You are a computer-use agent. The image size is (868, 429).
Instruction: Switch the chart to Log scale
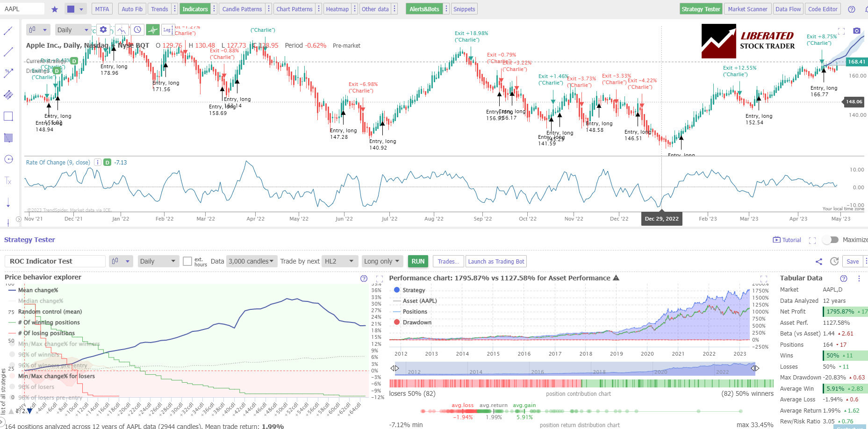[x=167, y=29]
